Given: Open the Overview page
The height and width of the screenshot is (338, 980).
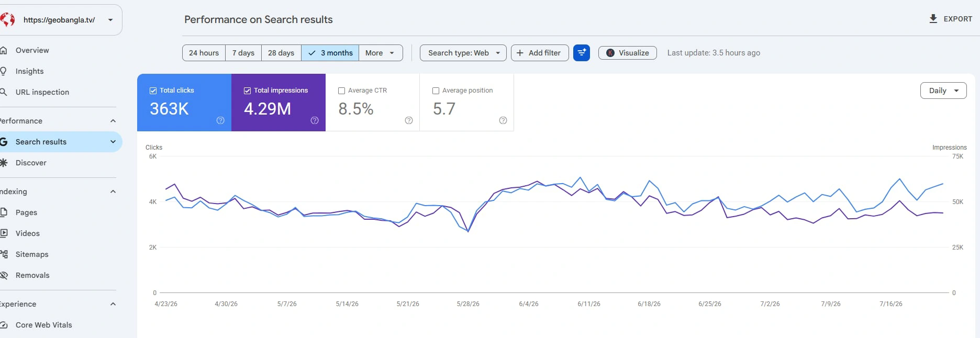Looking at the screenshot, I should (x=32, y=50).
